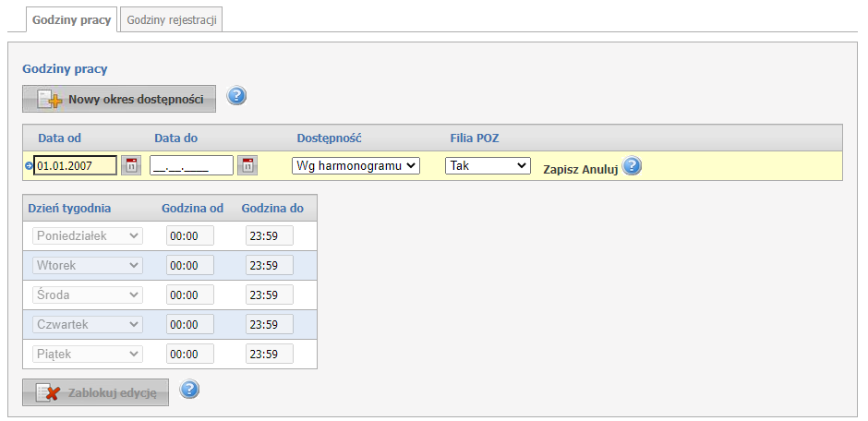This screenshot has height=421, width=868.
Task: Open calendar picker for Data do
Action: (x=247, y=165)
